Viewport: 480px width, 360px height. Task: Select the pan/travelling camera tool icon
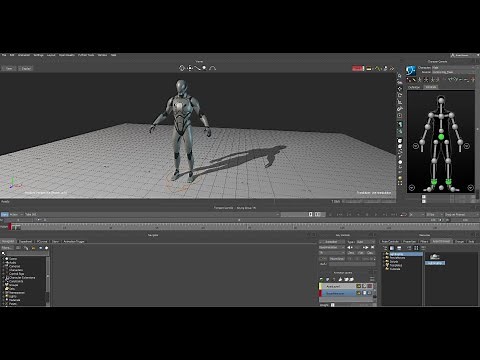(x=190, y=68)
